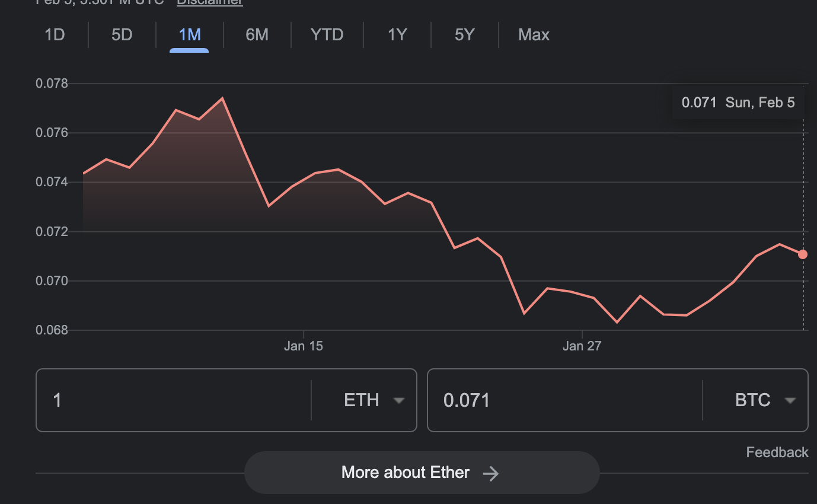The width and height of the screenshot is (817, 504).
Task: Switch to the 1Y time range
Action: (x=397, y=34)
